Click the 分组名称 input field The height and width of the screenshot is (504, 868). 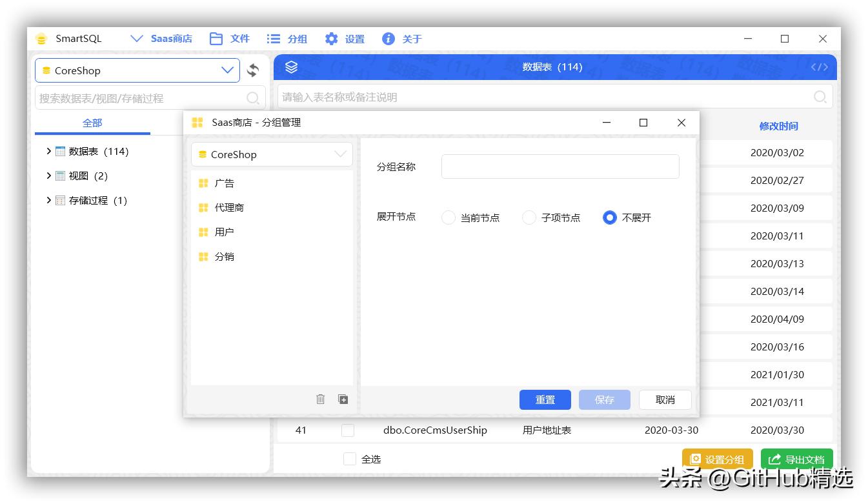[560, 166]
